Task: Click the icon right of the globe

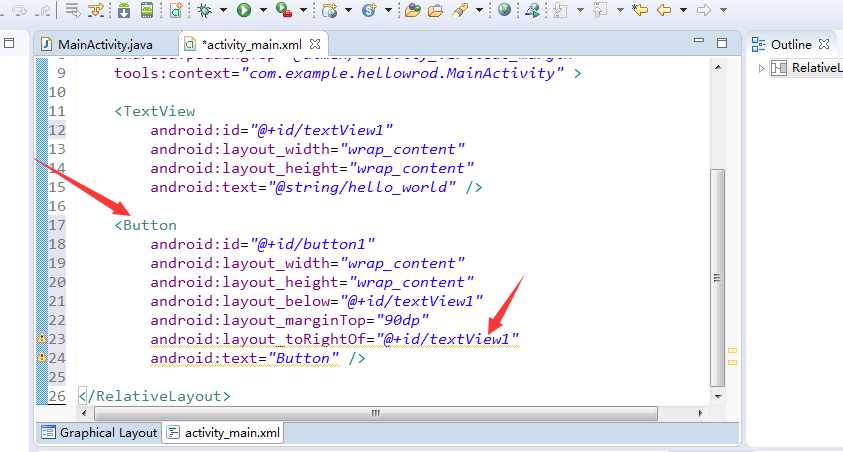Action: pyautogui.click(x=532, y=10)
